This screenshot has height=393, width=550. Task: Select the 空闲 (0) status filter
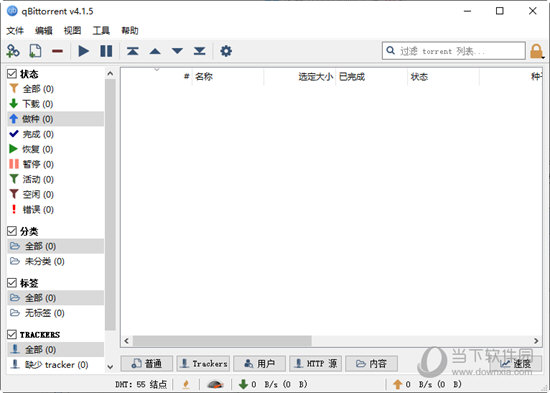[55, 194]
